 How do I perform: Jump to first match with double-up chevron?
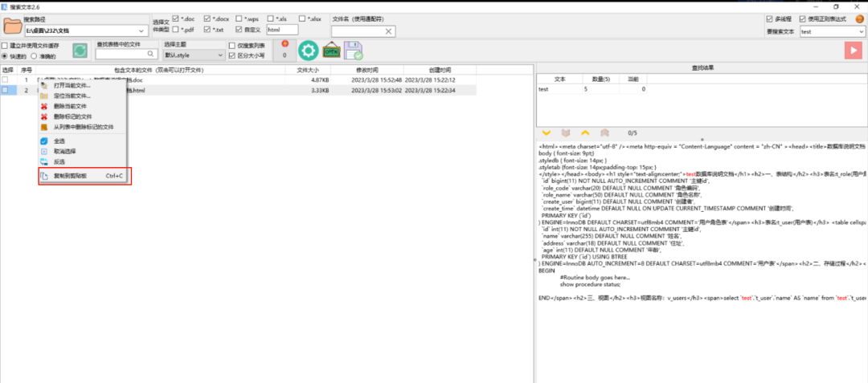[604, 132]
